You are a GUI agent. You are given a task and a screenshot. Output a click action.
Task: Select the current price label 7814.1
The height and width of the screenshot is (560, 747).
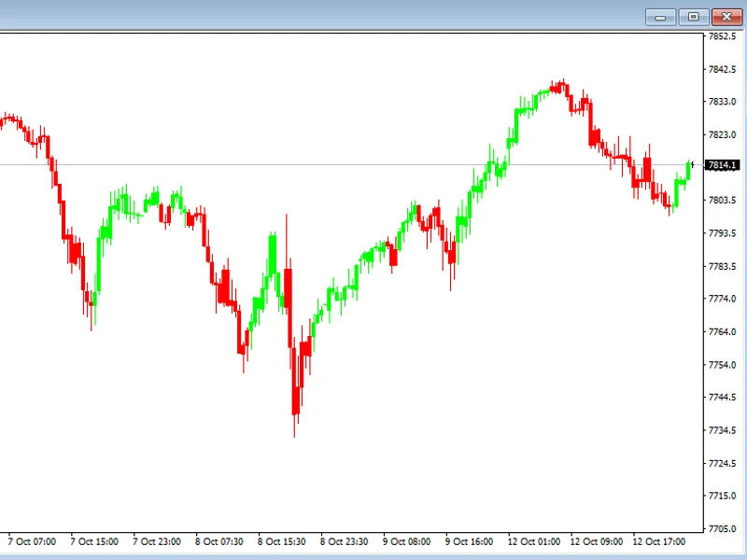(x=722, y=165)
